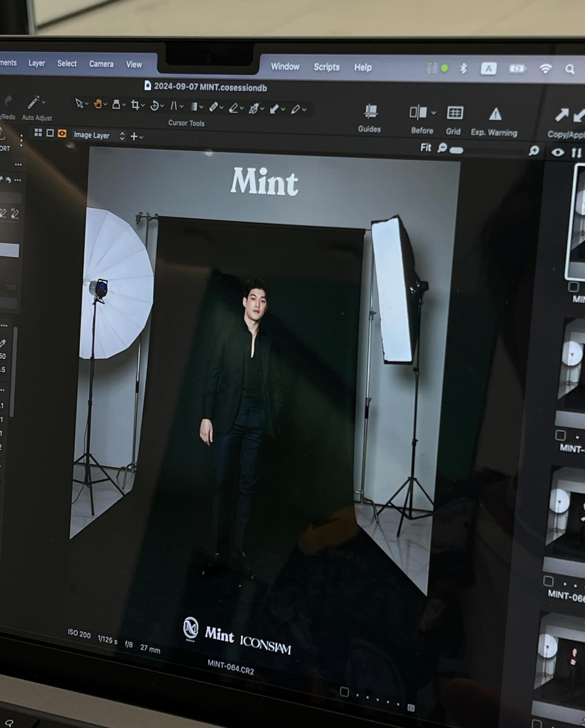Click the Apply adjustments down-arrow icon
The image size is (585, 728).
pos(579,116)
